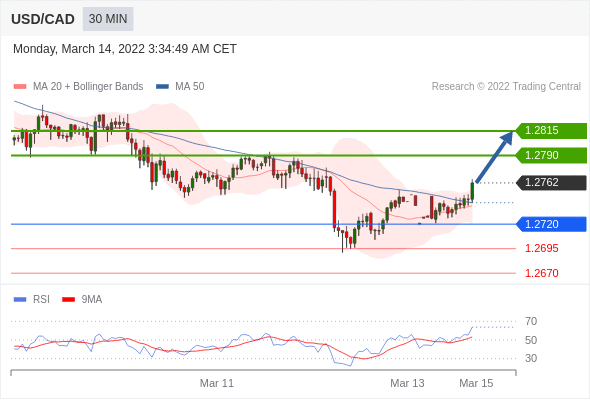590x400 pixels.
Task: Click the chart date and time heading
Action: pos(125,49)
